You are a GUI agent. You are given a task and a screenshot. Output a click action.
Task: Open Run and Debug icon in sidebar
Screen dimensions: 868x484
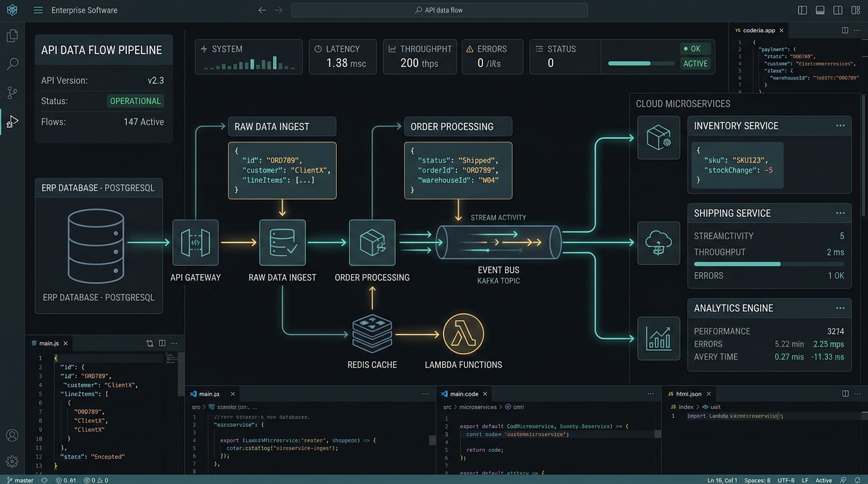click(x=12, y=121)
